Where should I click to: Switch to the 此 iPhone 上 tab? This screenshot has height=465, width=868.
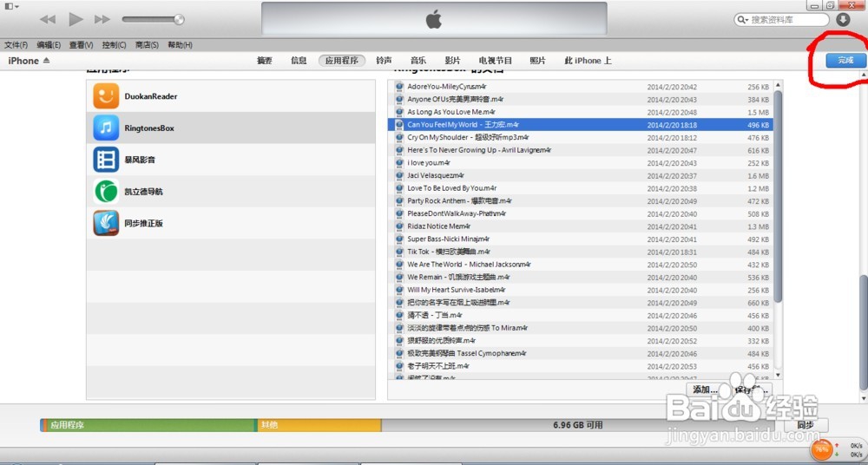point(588,61)
